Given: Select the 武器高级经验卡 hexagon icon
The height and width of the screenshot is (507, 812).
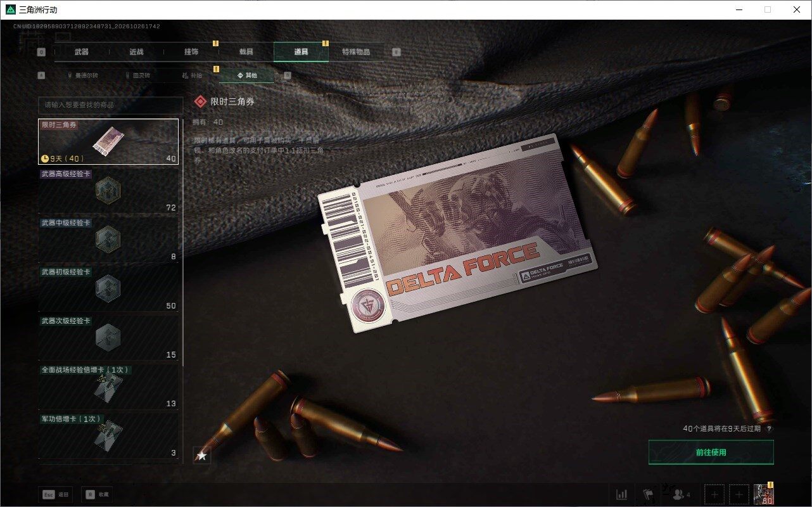Looking at the screenshot, I should (108, 190).
